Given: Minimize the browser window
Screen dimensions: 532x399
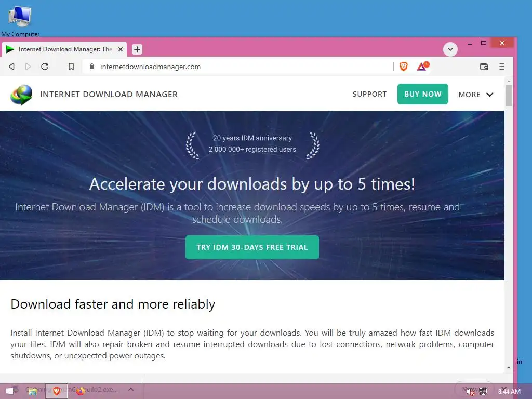Looking at the screenshot, I should 470,43.
